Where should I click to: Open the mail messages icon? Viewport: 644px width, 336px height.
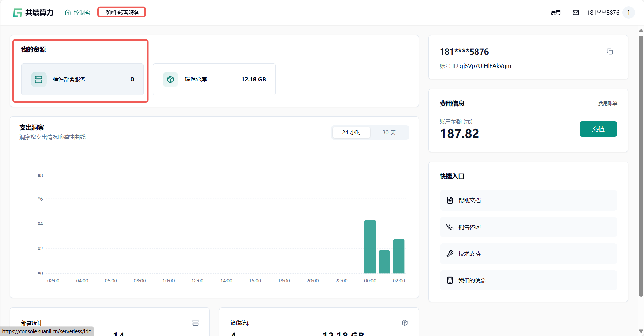coord(576,13)
